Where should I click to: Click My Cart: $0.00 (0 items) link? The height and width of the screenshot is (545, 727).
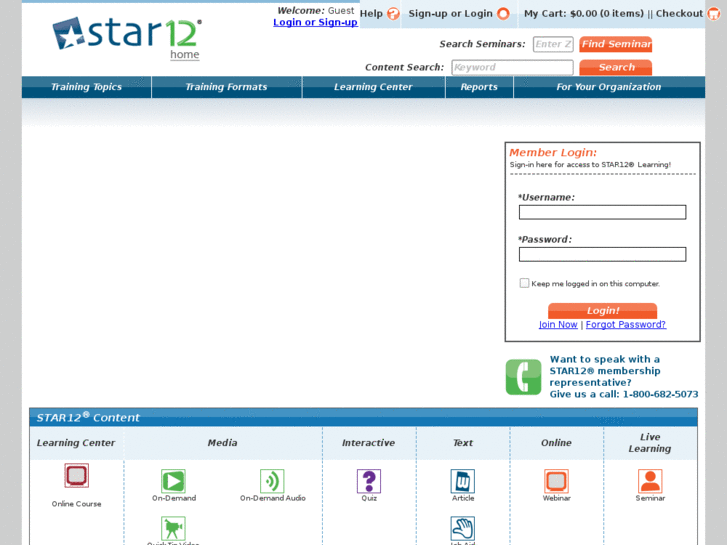[x=584, y=14]
